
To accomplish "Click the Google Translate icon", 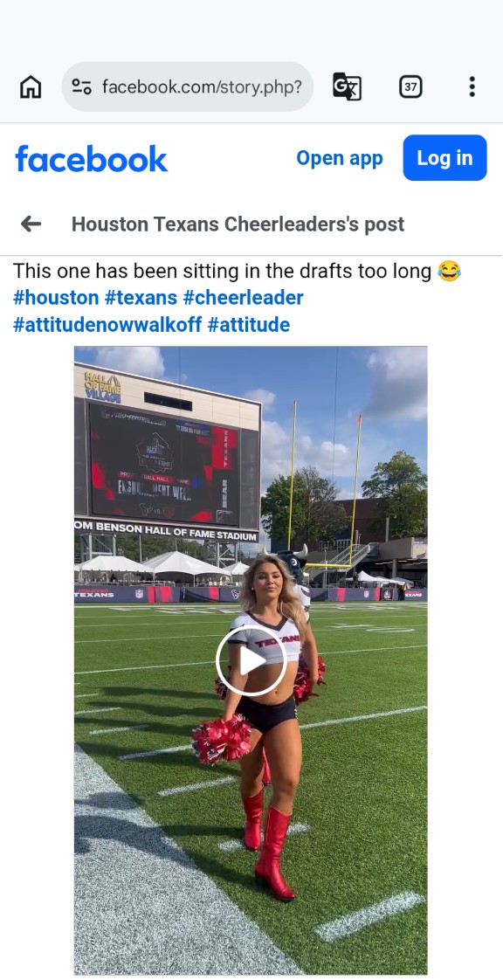I will pos(347,86).
